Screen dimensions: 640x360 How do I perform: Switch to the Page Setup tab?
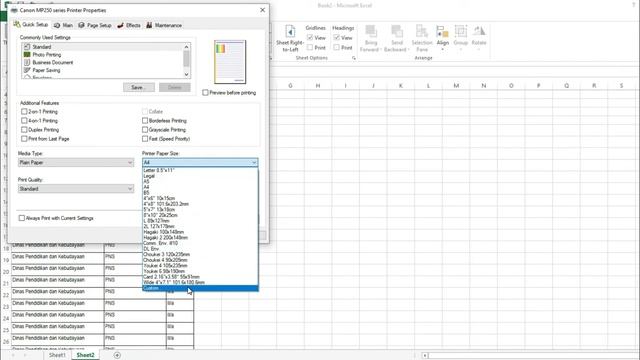(x=95, y=25)
